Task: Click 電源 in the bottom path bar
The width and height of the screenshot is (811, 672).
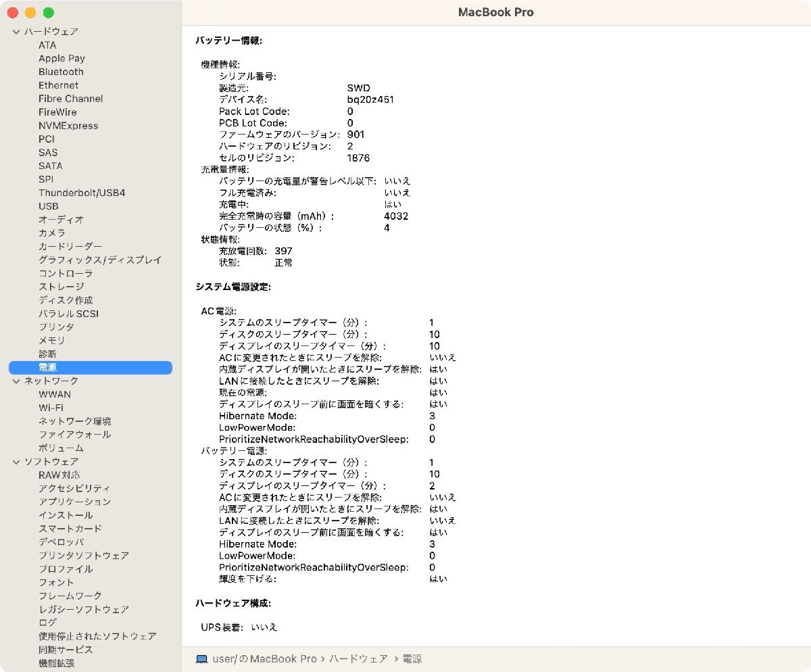Action: tap(412, 658)
